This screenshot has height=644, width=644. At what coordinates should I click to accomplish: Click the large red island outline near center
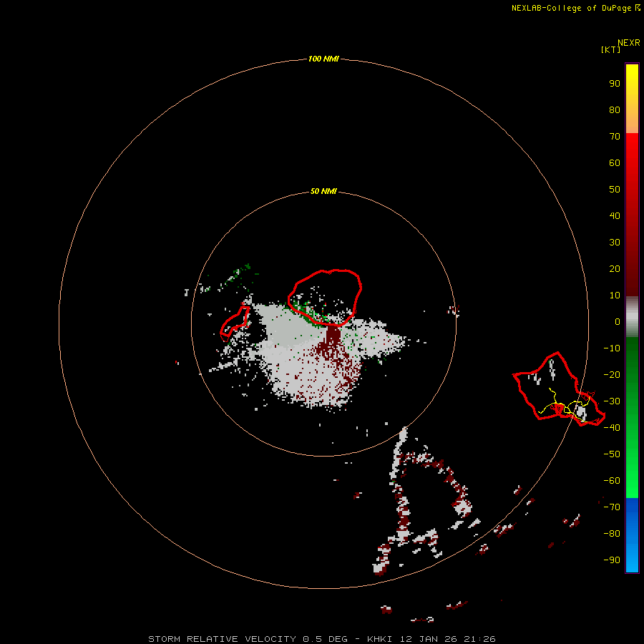pyautogui.click(x=325, y=298)
